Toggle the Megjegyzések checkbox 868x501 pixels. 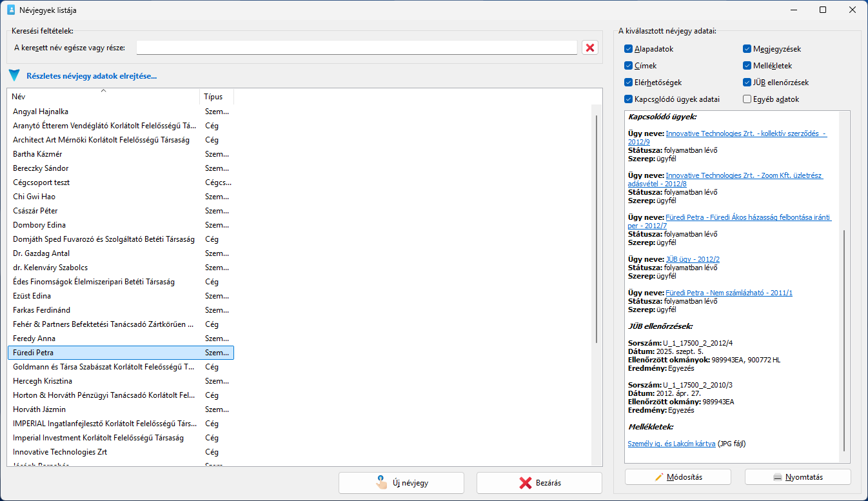pyautogui.click(x=747, y=49)
